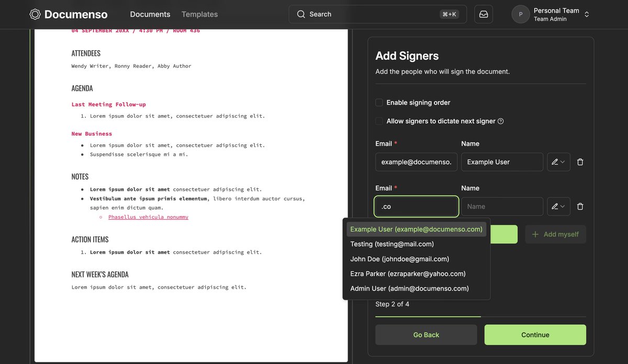Click the ACTION ITEMS heading
The width and height of the screenshot is (628, 364).
pos(90,240)
